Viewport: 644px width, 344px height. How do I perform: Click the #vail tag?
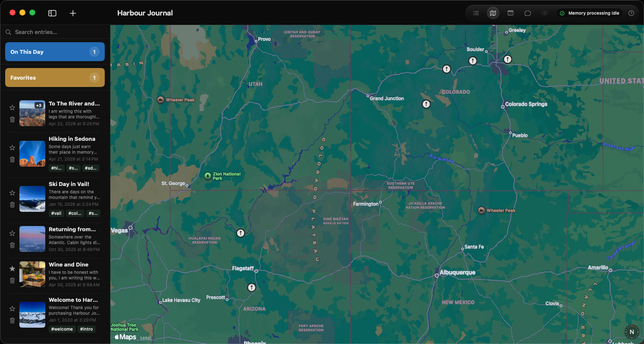coord(56,213)
